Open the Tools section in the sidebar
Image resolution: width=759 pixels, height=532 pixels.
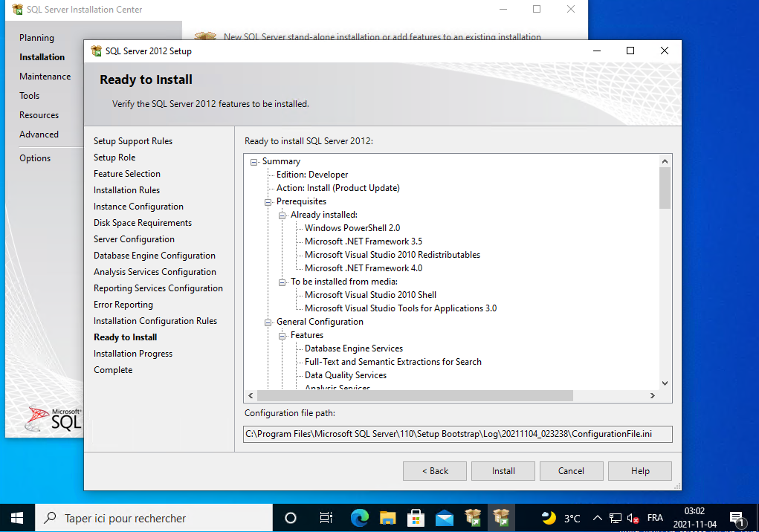(30, 96)
